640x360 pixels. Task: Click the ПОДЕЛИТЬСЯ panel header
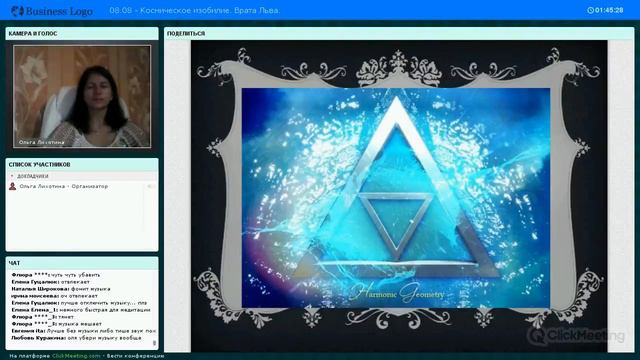click(399, 33)
